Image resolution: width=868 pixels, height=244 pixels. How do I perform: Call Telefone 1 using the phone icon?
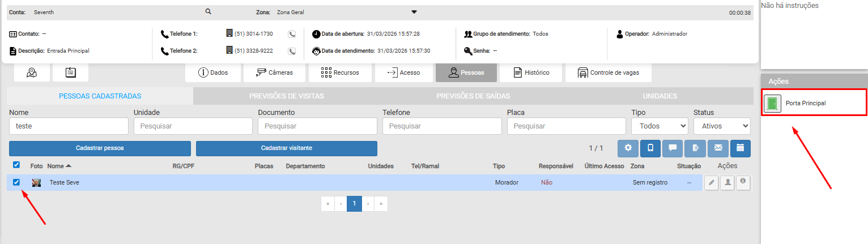[x=292, y=34]
